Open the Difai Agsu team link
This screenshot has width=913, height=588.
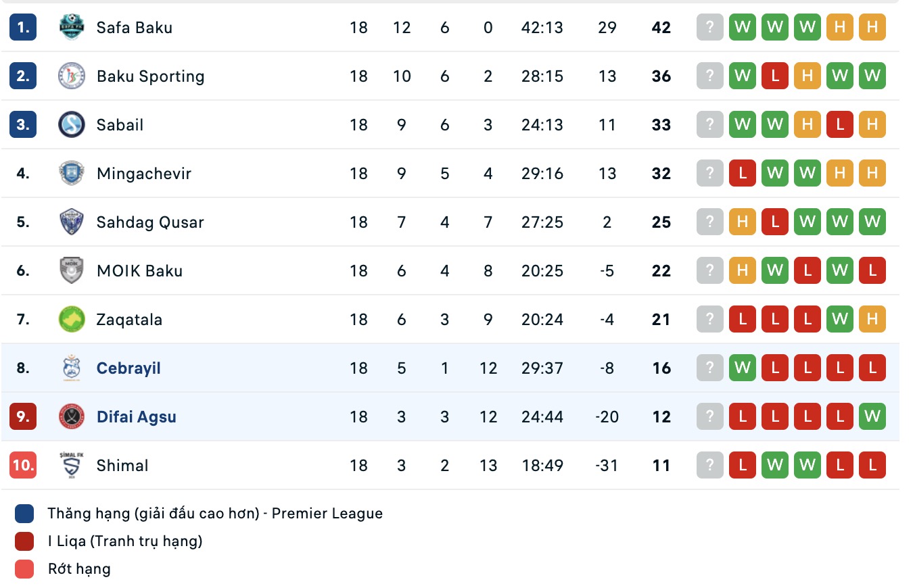click(136, 417)
